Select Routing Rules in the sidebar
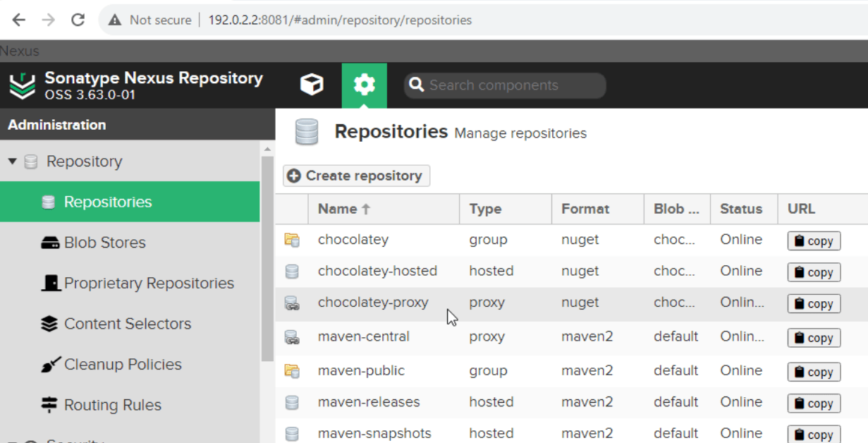Image resolution: width=868 pixels, height=443 pixels. [x=112, y=405]
